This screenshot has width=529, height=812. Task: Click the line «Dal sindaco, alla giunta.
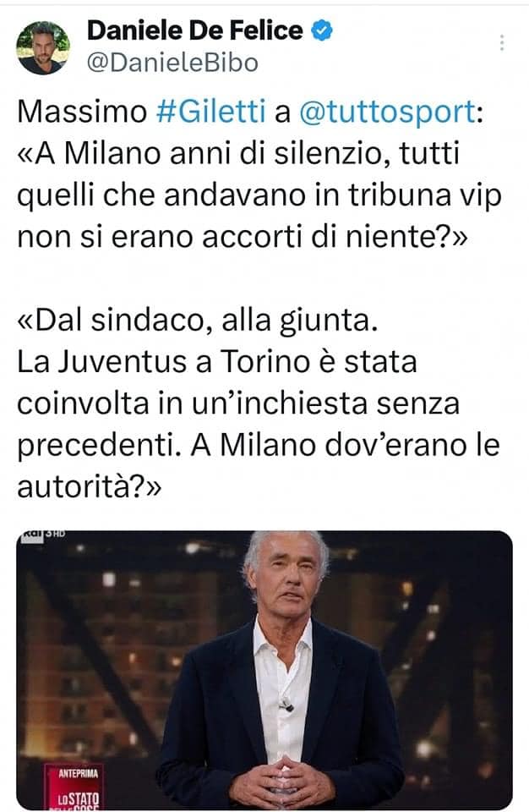pos(198,321)
